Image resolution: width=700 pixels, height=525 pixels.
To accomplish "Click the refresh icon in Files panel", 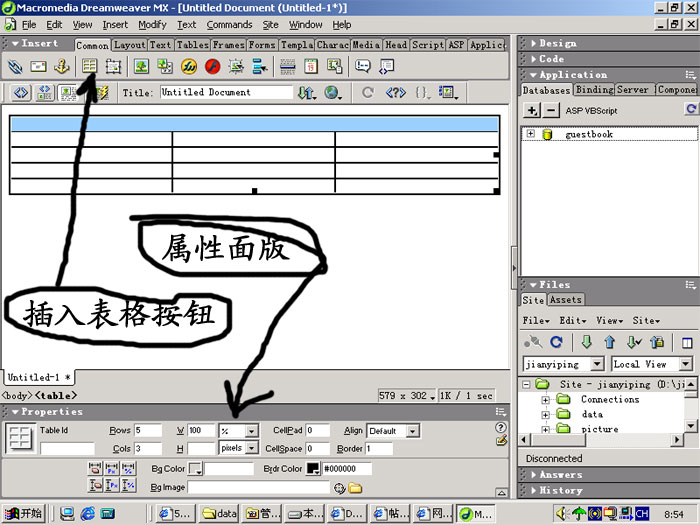I will click(556, 342).
